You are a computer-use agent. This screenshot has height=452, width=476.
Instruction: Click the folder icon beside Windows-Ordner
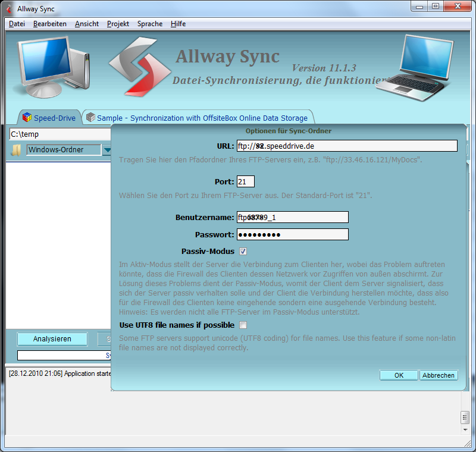coord(16,150)
